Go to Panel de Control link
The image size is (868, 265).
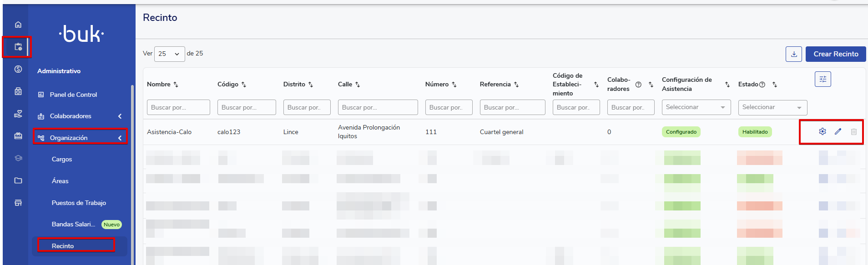73,95
